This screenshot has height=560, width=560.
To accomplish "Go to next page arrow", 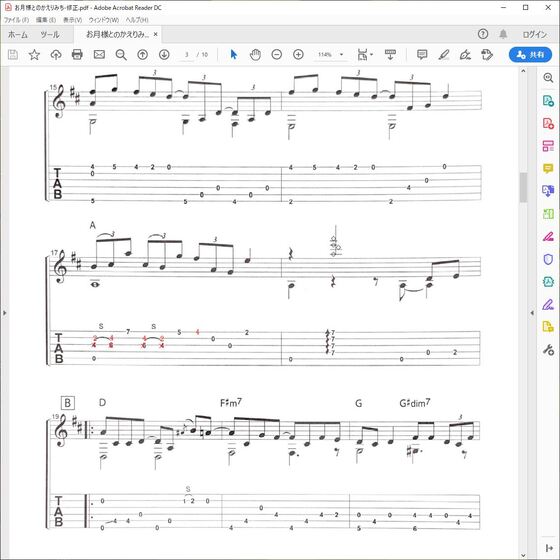I will click(164, 55).
